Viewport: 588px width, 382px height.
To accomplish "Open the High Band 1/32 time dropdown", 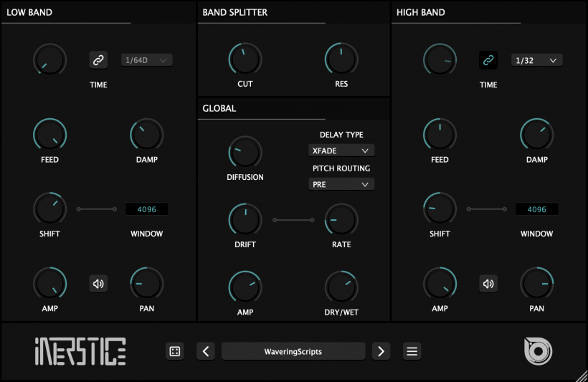I will (x=536, y=60).
